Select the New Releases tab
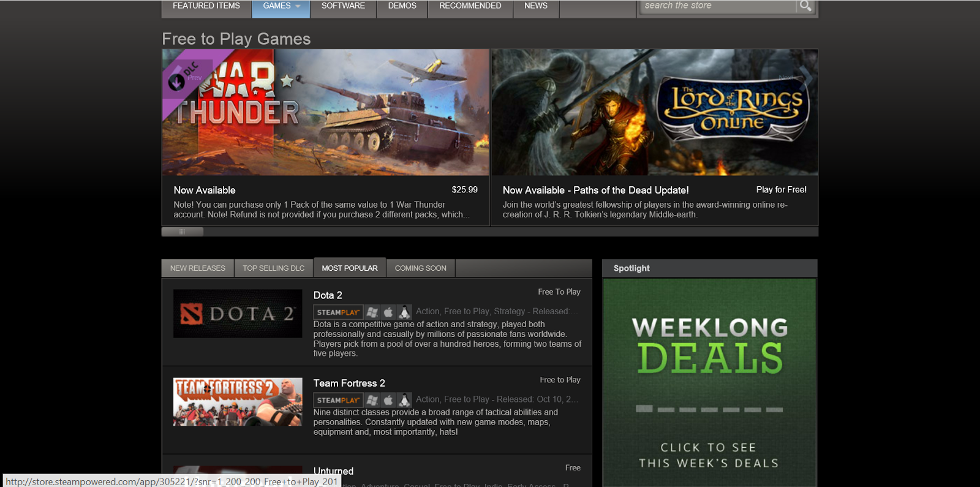980x487 pixels. pyautogui.click(x=198, y=268)
